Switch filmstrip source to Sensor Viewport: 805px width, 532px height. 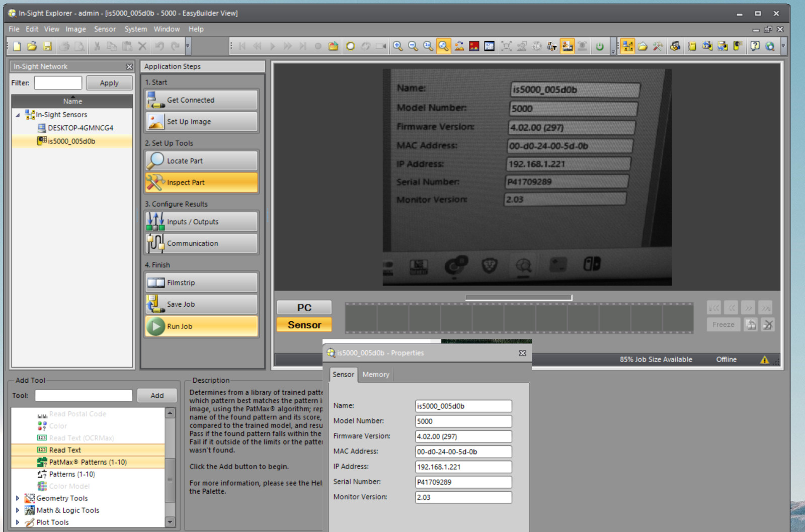(304, 325)
